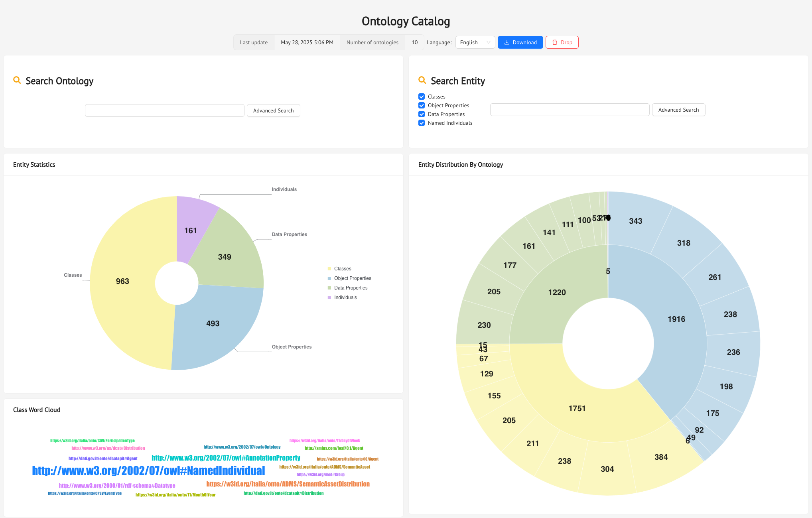The height and width of the screenshot is (518, 812).
Task: Click the download icon on the Download button
Action: 507,42
